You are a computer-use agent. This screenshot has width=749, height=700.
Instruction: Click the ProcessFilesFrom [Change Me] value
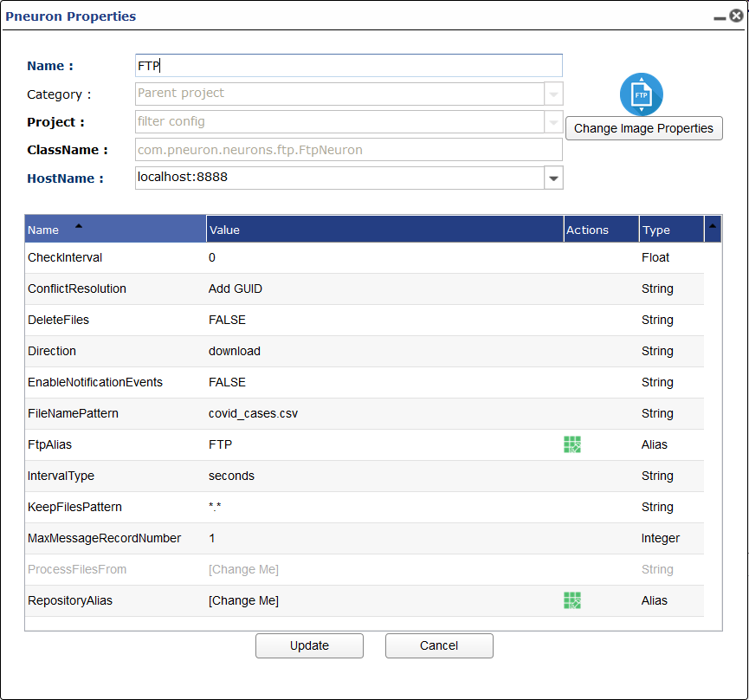coord(243,569)
